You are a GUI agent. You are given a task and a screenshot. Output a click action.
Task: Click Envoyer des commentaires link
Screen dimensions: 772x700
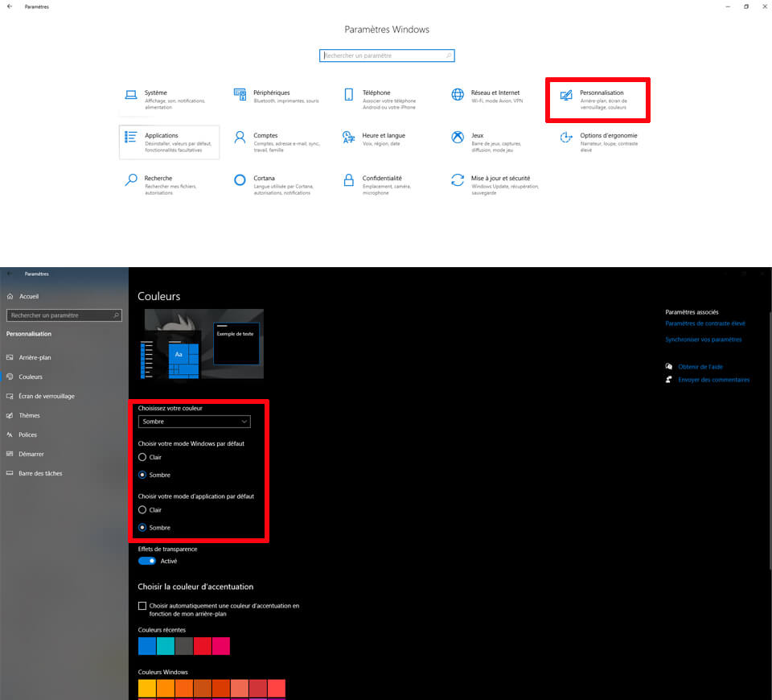point(713,380)
